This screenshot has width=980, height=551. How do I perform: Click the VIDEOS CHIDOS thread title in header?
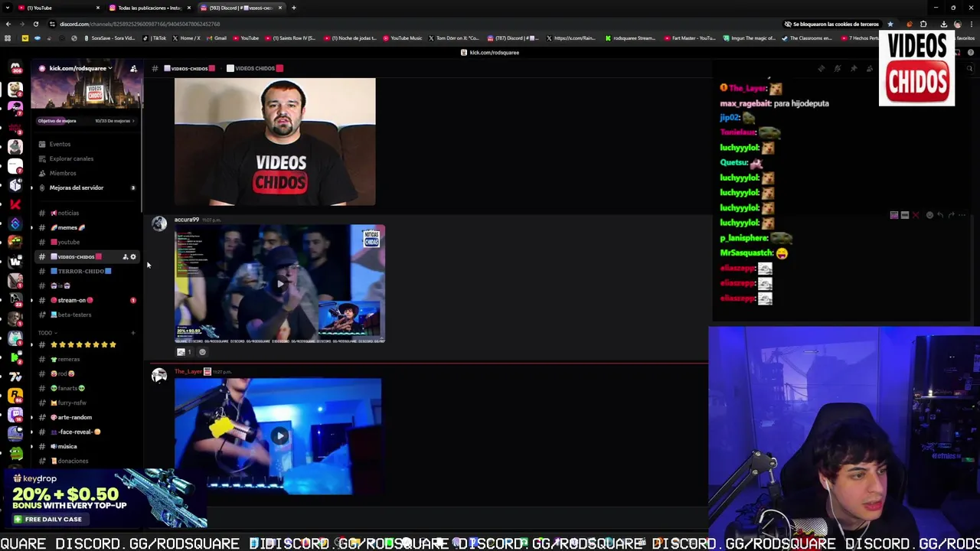coord(255,68)
